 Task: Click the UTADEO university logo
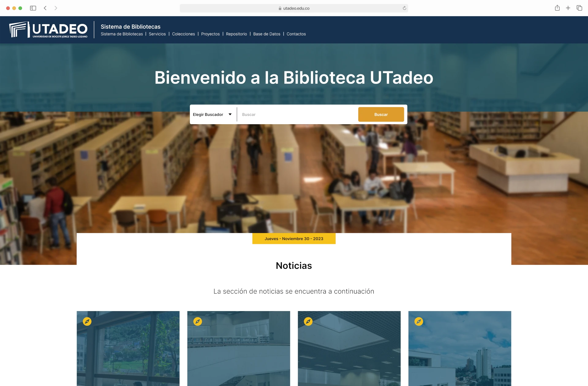(48, 30)
